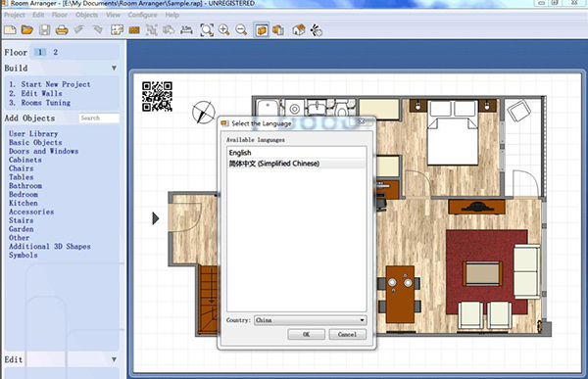This screenshot has height=379, width=588.
Task: Click the Save floppy disk icon
Action: [45, 30]
